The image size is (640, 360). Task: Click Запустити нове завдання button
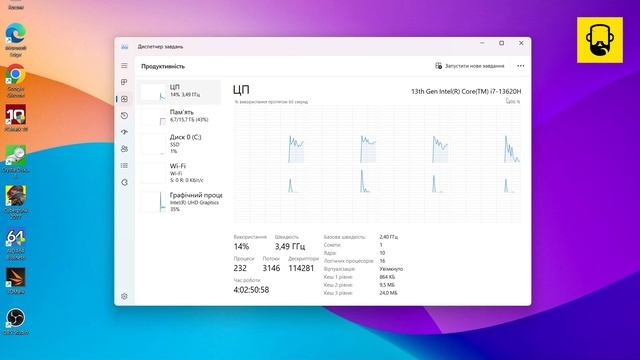click(470, 66)
